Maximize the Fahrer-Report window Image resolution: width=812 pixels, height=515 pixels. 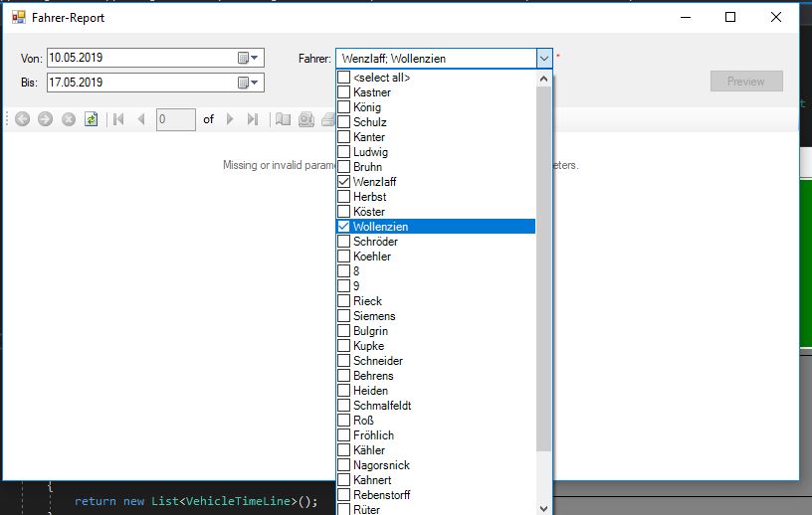pos(730,17)
